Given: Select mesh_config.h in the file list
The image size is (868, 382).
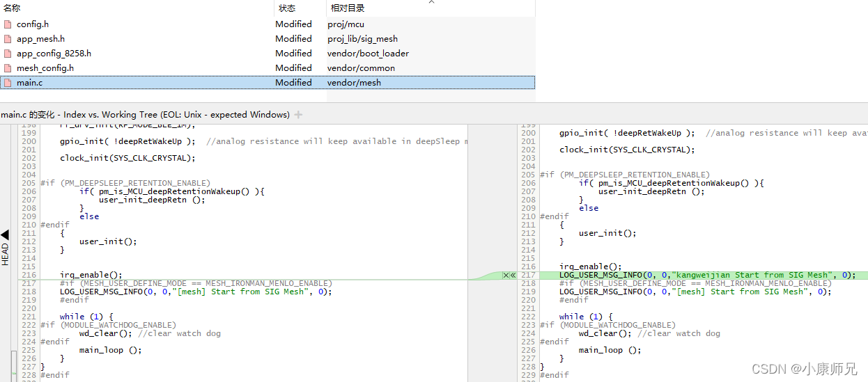Looking at the screenshot, I should 45,68.
